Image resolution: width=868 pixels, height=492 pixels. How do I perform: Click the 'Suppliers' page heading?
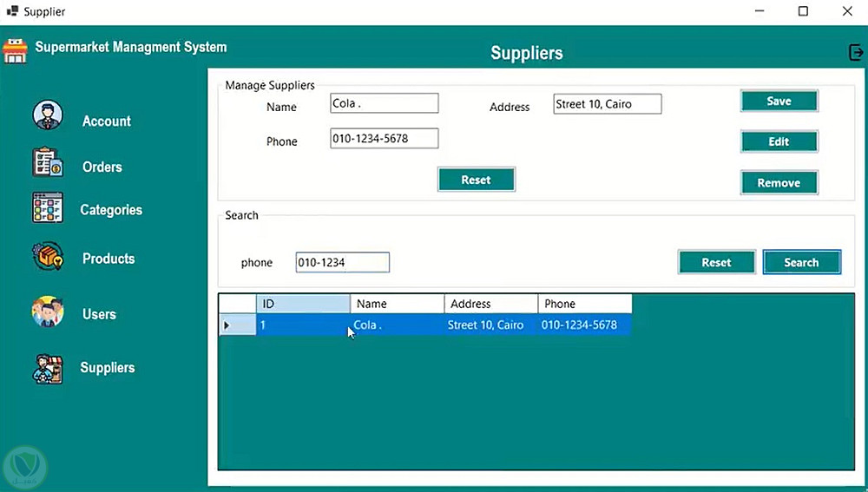pyautogui.click(x=527, y=53)
